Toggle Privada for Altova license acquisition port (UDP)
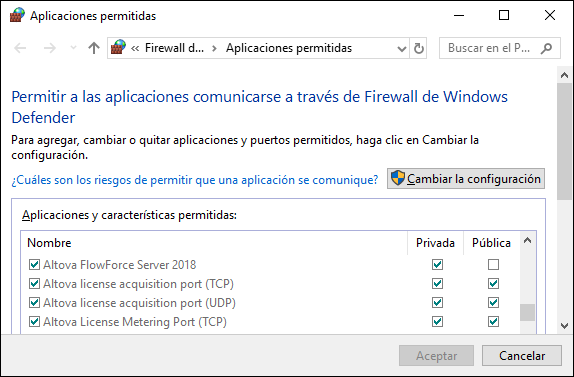The height and width of the screenshot is (377, 574). 437,303
